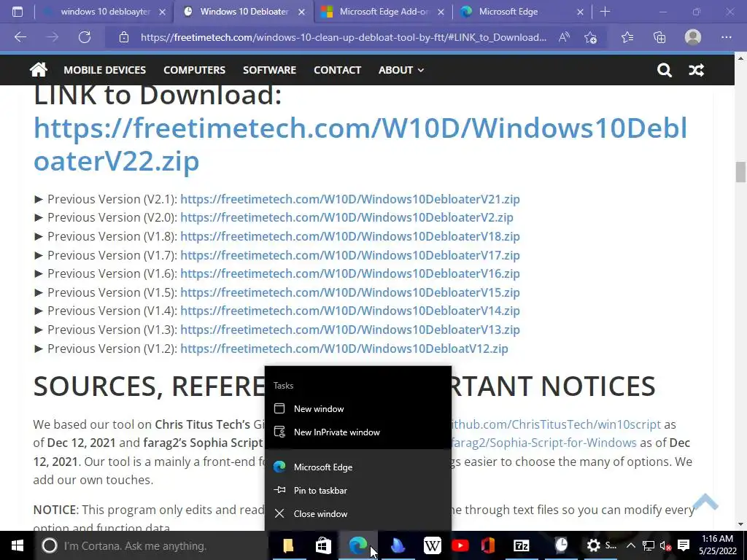The height and width of the screenshot is (560, 747).
Task: Open SOFTWARE nav item
Action: 270,70
